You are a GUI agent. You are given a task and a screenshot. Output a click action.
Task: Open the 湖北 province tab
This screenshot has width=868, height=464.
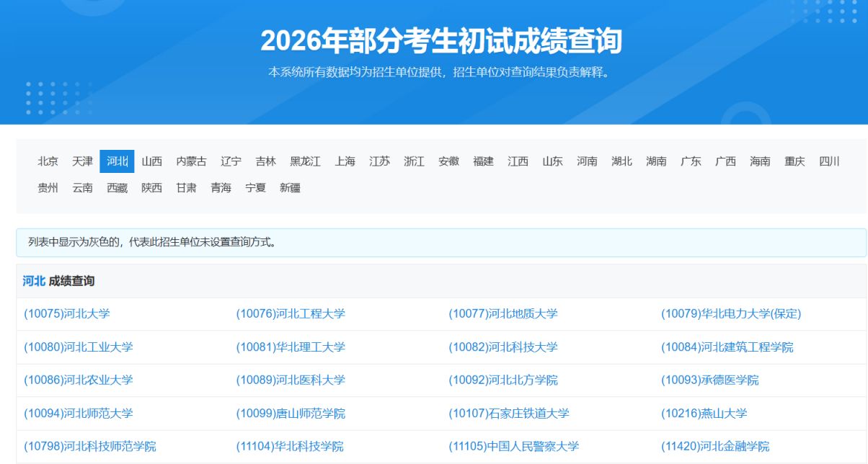click(622, 161)
